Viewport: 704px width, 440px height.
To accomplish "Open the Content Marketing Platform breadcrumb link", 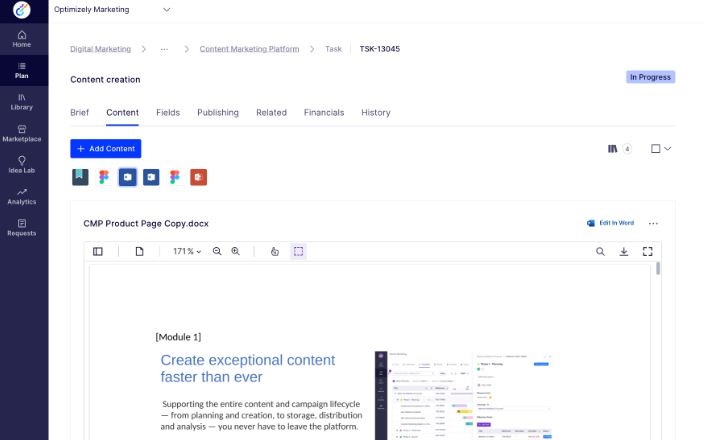I will click(x=249, y=49).
